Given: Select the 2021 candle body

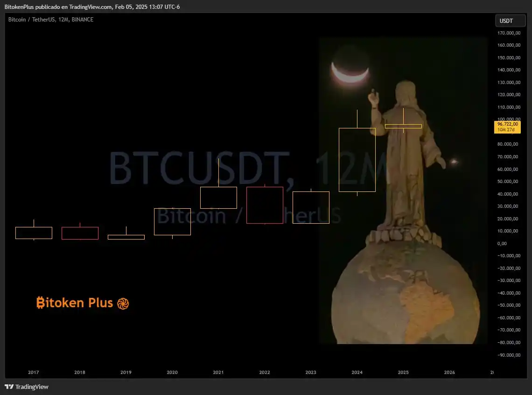Looking at the screenshot, I should click(218, 197).
